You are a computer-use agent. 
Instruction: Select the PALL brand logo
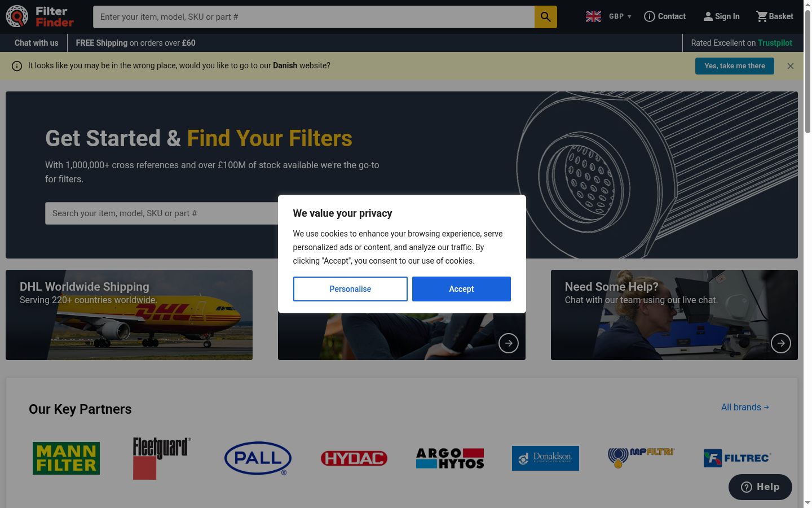(258, 458)
